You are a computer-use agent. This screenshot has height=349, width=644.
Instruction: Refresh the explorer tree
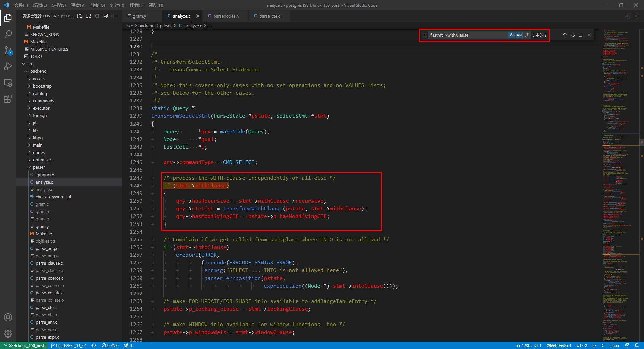click(97, 16)
